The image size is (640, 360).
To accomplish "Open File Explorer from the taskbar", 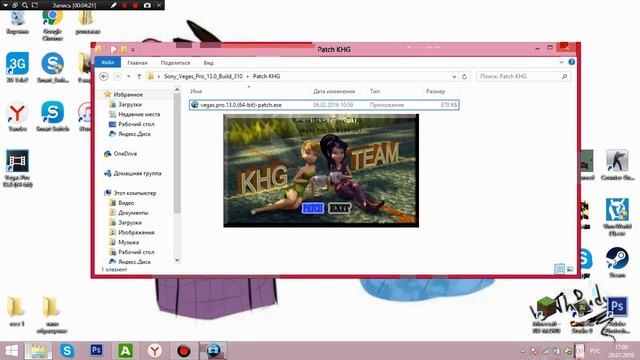I will [x=38, y=351].
